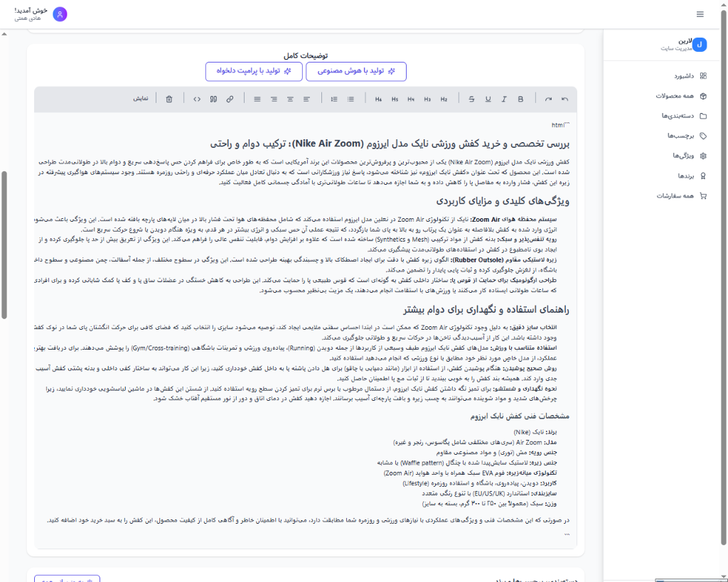Insert a blockquote with the quote icon
The image size is (728, 582).
point(213,99)
